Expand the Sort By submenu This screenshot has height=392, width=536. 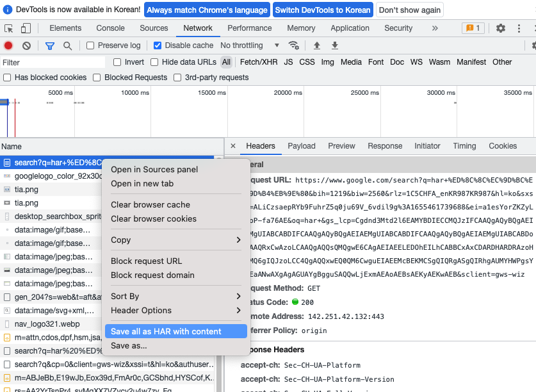175,296
